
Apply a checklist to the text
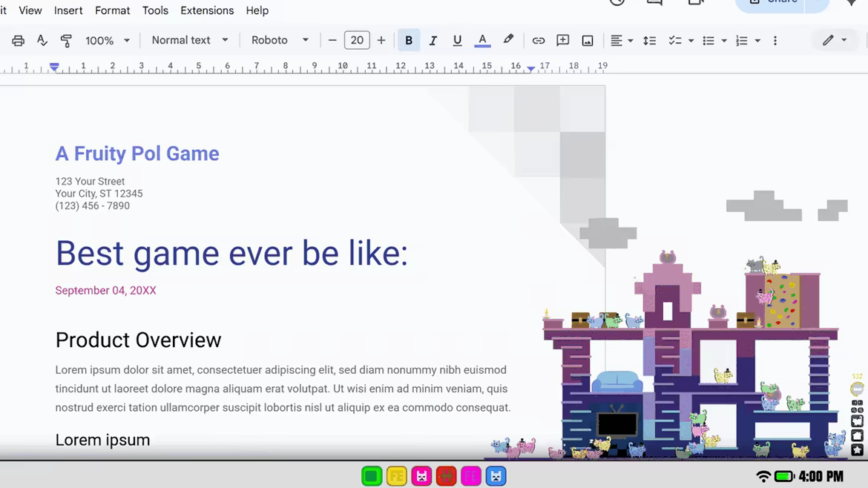coord(675,40)
